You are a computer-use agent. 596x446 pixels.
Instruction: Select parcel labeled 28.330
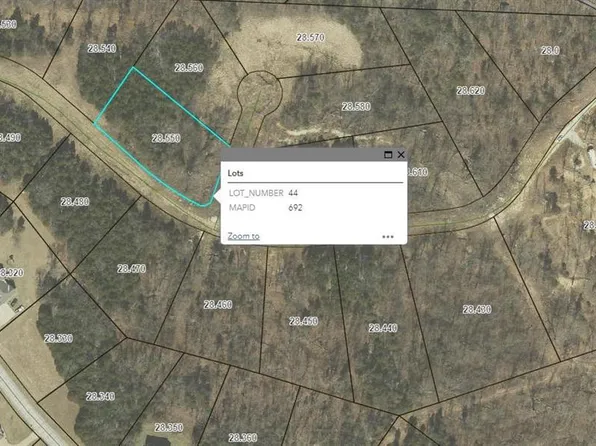[x=59, y=338]
